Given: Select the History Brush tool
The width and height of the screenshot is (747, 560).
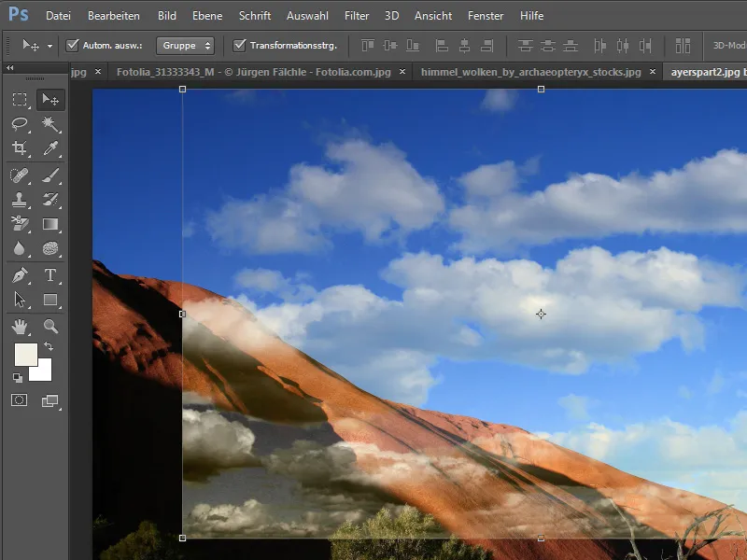Looking at the screenshot, I should tap(50, 200).
